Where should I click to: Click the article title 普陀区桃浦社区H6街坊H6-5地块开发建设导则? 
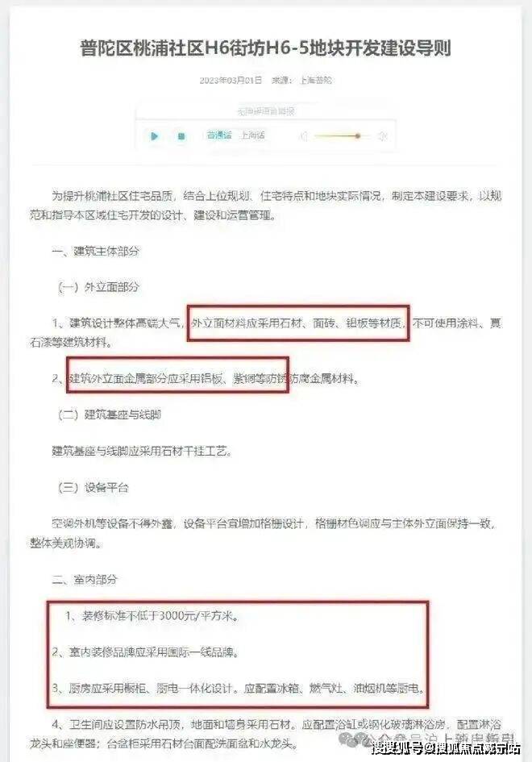[x=266, y=48]
